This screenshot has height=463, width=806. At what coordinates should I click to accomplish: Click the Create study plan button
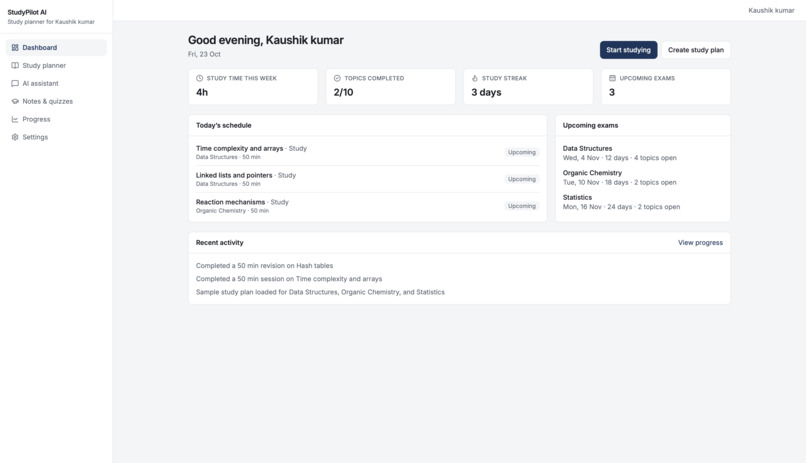[695, 50]
